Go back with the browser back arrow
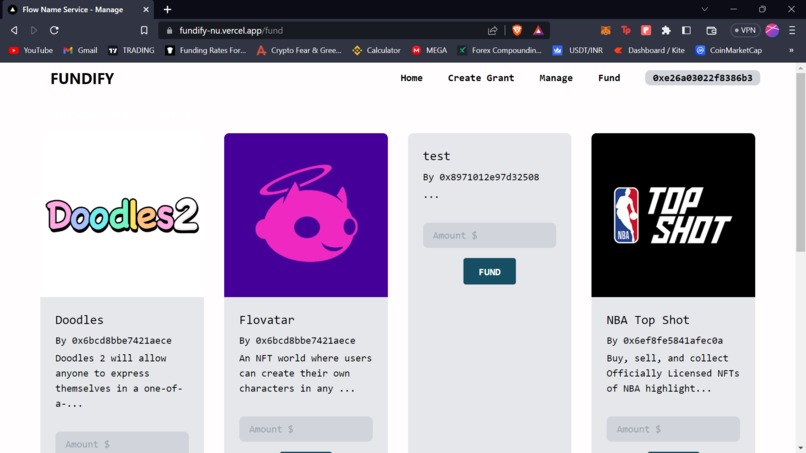806x453 pixels. coord(14,30)
